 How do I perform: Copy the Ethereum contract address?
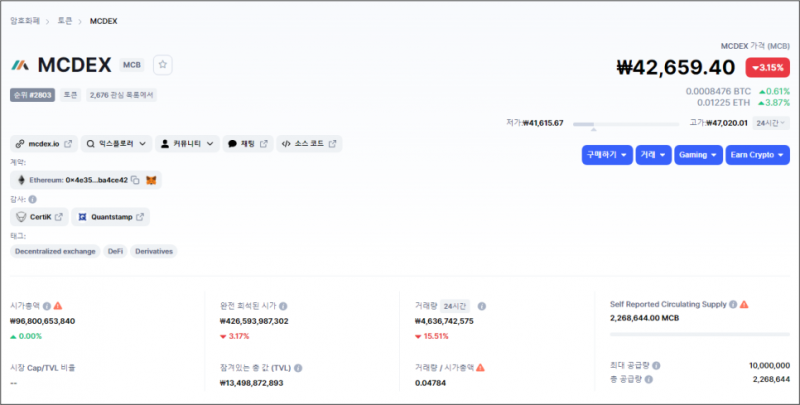point(134,180)
